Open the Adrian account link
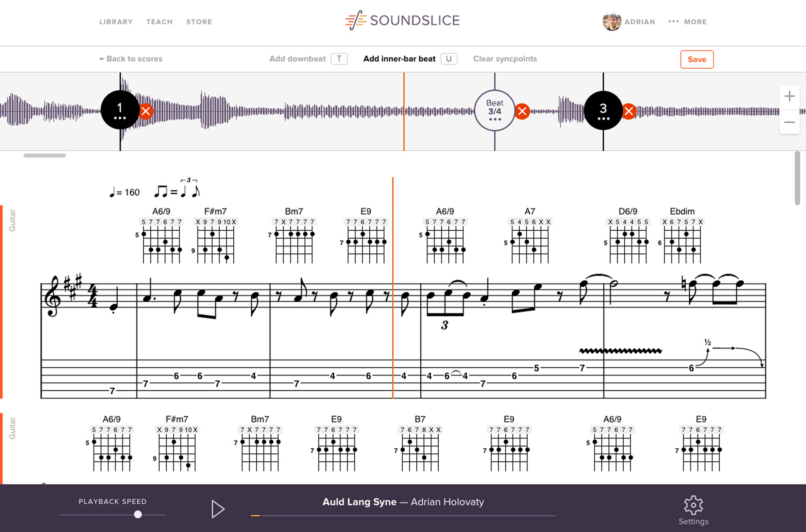Viewport: 806px width, 532px height. pyautogui.click(x=640, y=22)
